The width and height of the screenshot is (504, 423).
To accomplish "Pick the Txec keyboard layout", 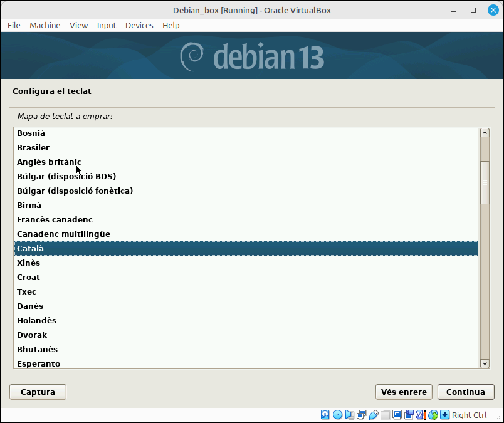I will (x=246, y=291).
